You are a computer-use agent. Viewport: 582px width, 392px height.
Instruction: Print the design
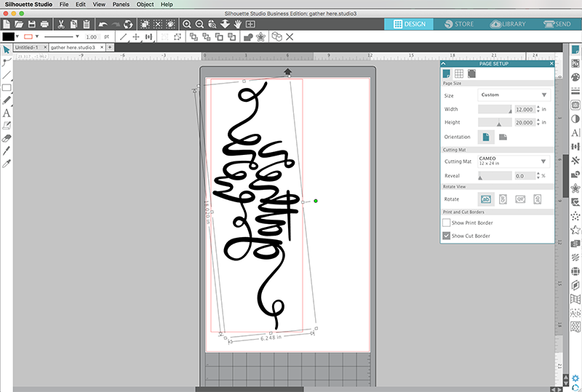(x=44, y=24)
